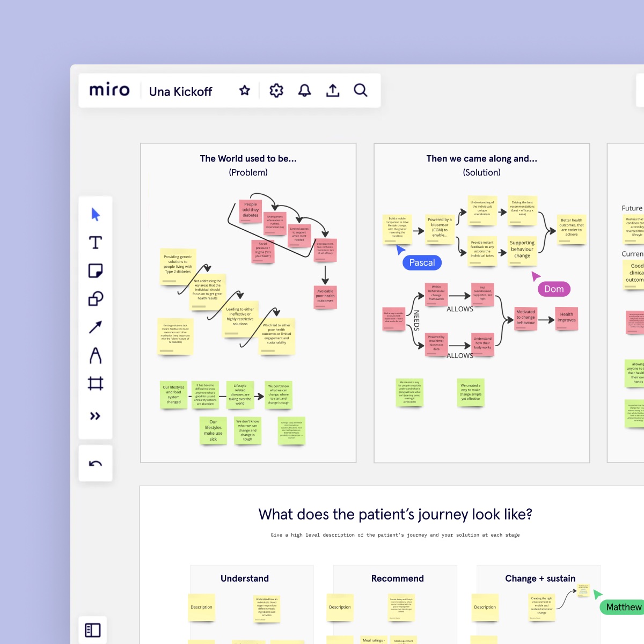This screenshot has width=644, height=644.
Task: Select the green 'Our lifestyles make use sick' note
Action: click(x=213, y=431)
